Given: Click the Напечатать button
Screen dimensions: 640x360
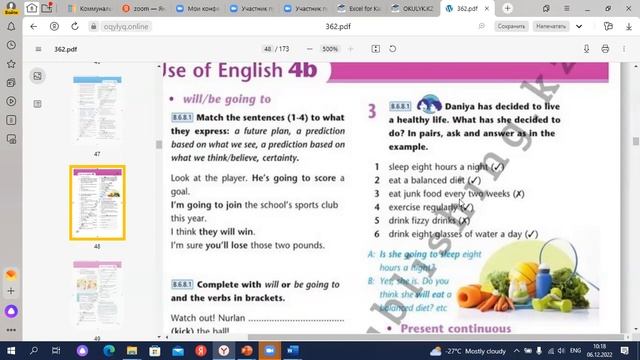Looking at the screenshot, I should (551, 27).
